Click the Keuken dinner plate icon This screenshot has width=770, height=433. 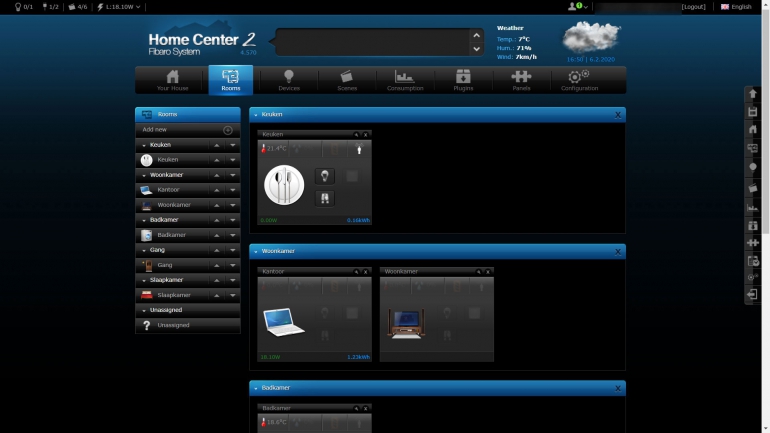coord(284,184)
